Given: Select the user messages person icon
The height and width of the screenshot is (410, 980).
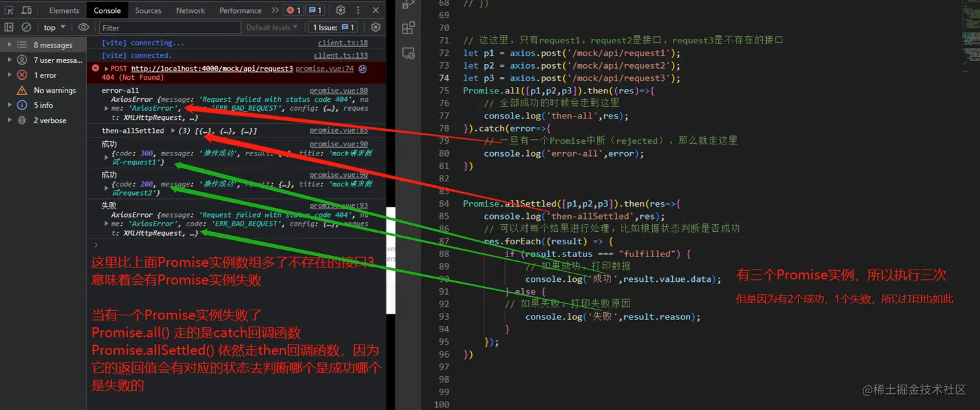Looking at the screenshot, I should [x=22, y=60].
